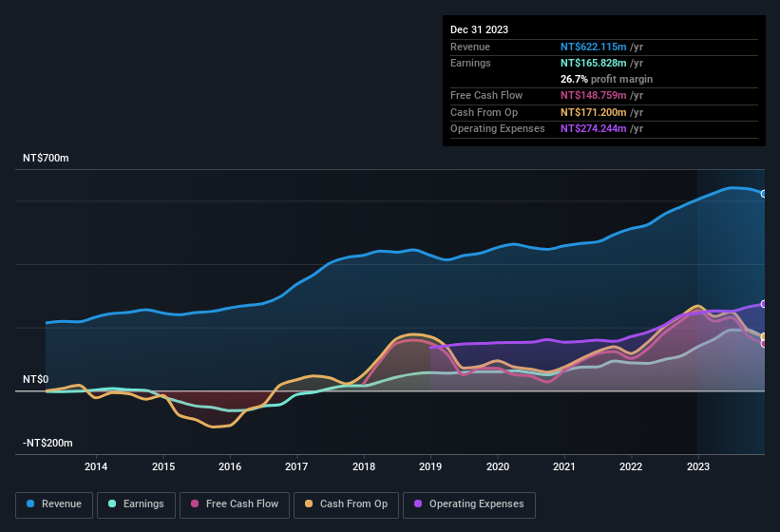Toggle the Revenue series legend label
Image resolution: width=780 pixels, height=532 pixels.
pyautogui.click(x=62, y=504)
